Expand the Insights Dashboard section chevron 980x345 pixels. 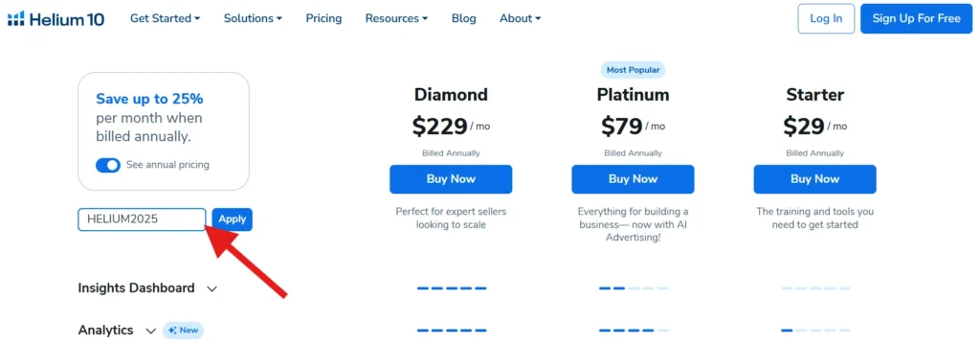[x=212, y=289]
